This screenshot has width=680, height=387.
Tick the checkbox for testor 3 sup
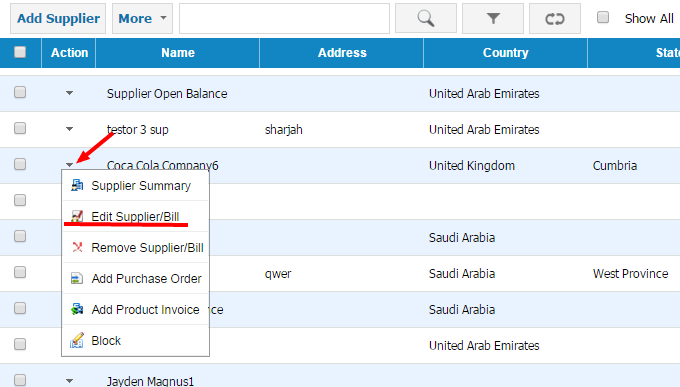pos(20,128)
